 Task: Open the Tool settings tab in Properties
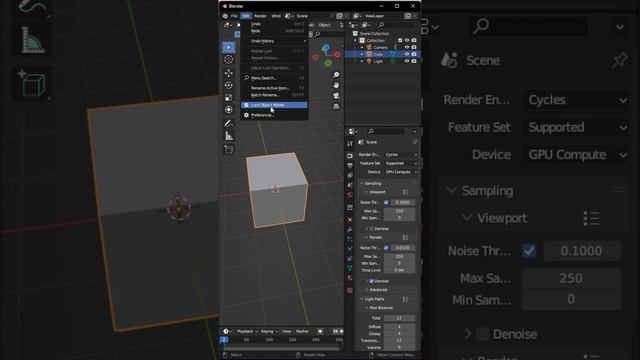350,144
